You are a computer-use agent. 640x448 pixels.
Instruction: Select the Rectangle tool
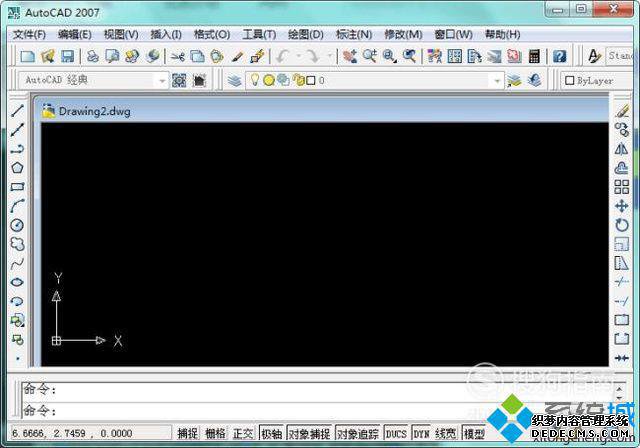(x=17, y=187)
